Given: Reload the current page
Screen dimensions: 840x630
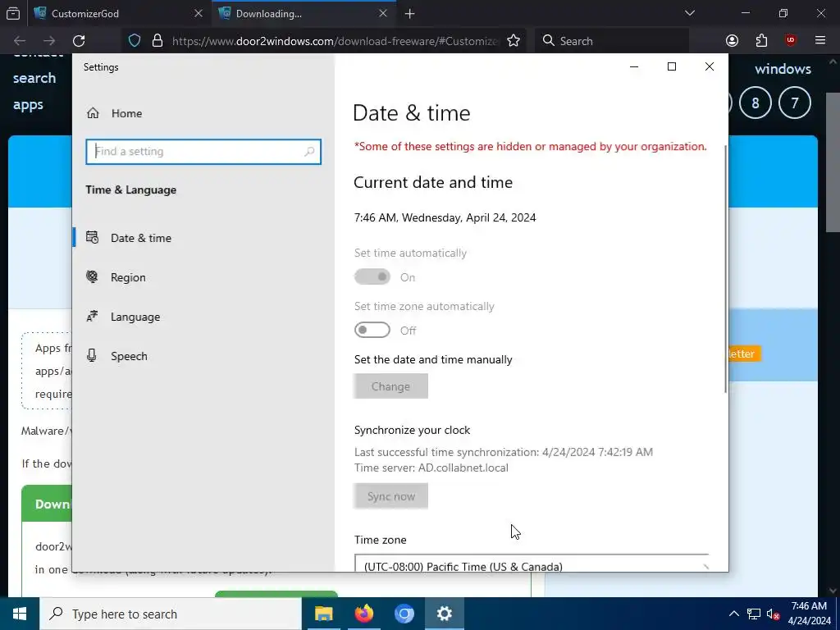Looking at the screenshot, I should click(x=79, y=41).
